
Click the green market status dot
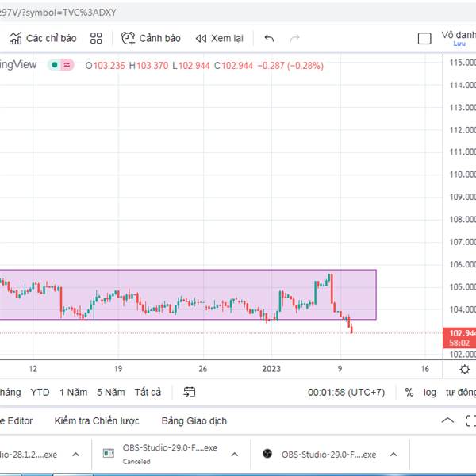tap(55, 65)
